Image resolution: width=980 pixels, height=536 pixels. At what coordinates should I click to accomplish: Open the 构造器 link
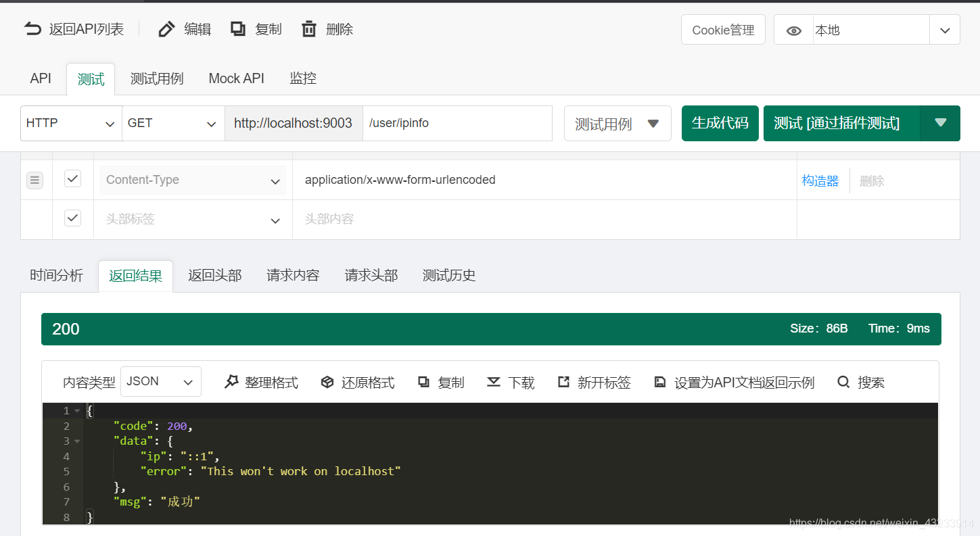click(820, 180)
